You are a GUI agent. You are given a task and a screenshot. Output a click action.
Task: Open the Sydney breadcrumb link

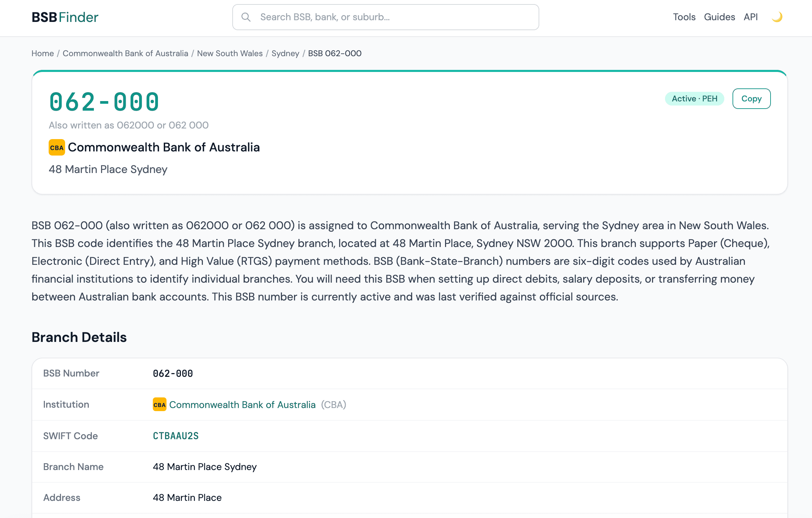[285, 53]
